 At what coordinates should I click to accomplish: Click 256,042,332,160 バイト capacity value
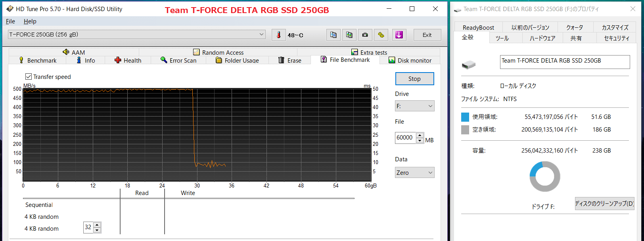tap(550, 151)
